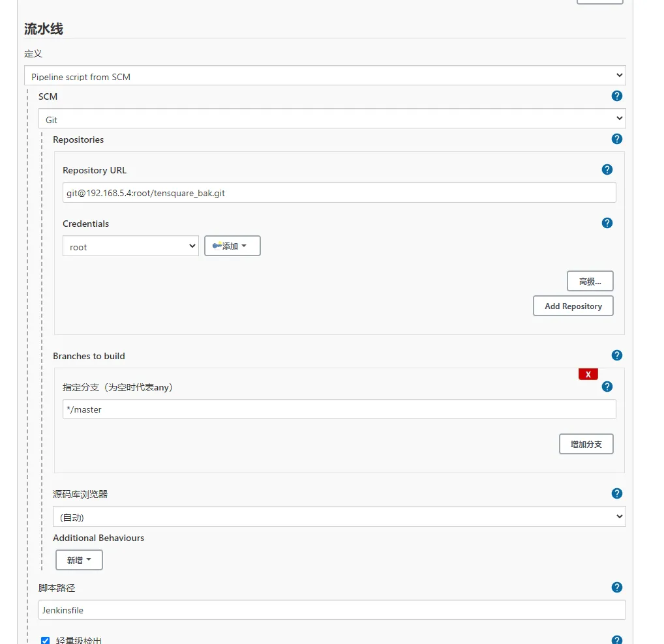Open the 新增 Additional Behaviours menu
The width and height of the screenshot is (664, 644).
79,560
